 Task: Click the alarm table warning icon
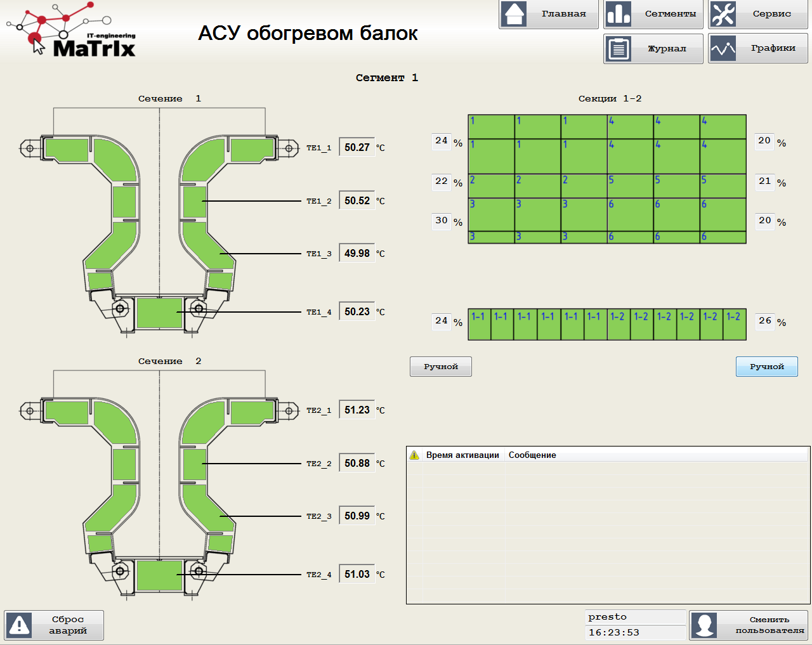[414, 455]
